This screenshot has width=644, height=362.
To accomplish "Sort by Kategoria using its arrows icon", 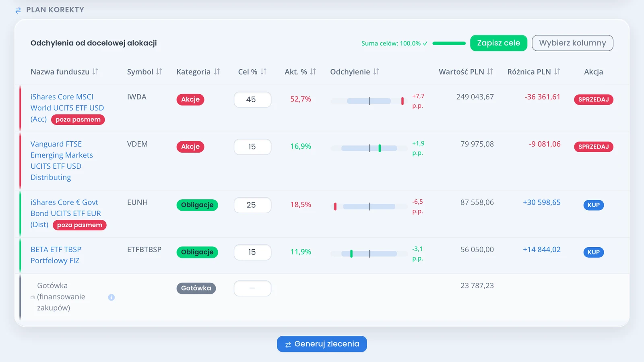I will [217, 72].
